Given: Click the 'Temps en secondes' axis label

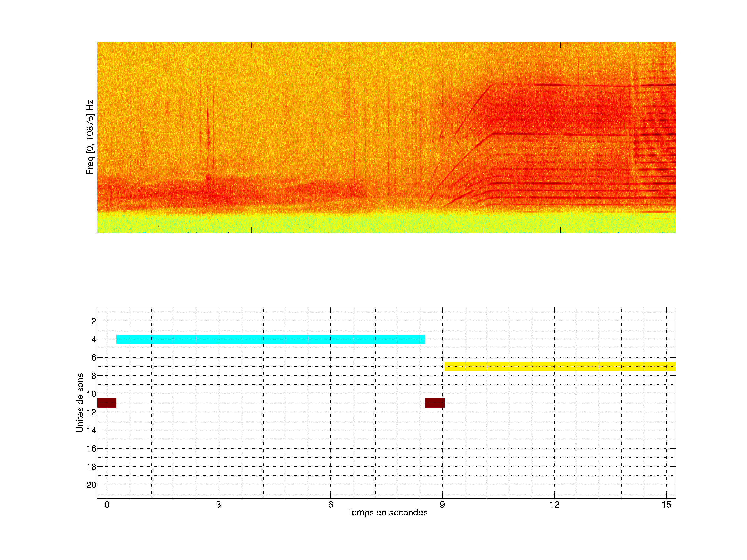Looking at the screenshot, I should (x=387, y=512).
